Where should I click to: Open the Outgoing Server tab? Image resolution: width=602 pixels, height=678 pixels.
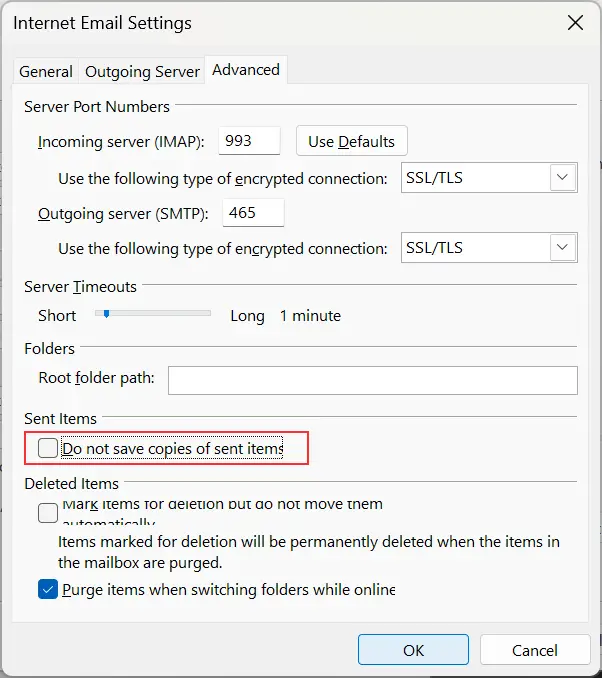coord(142,71)
